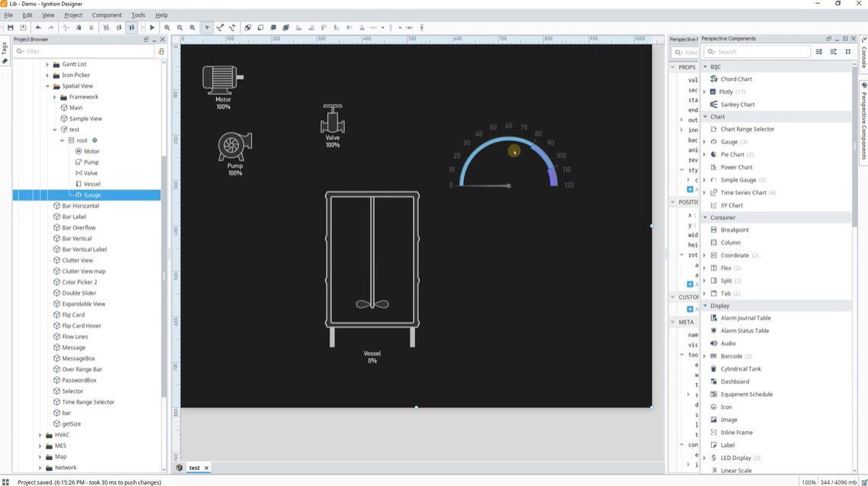The image size is (868, 486).
Task: Click the Delete trash toolbar icon
Action: (x=92, y=27)
